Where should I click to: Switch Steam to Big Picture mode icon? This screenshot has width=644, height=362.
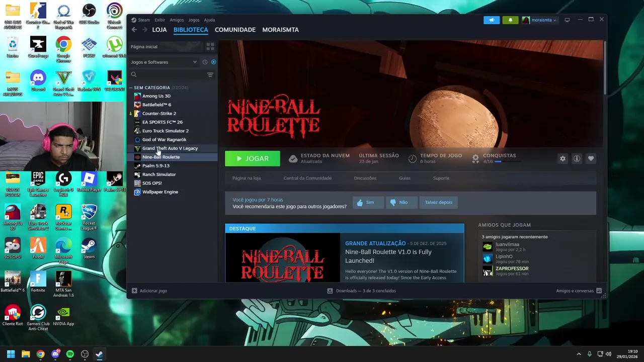[x=567, y=20]
